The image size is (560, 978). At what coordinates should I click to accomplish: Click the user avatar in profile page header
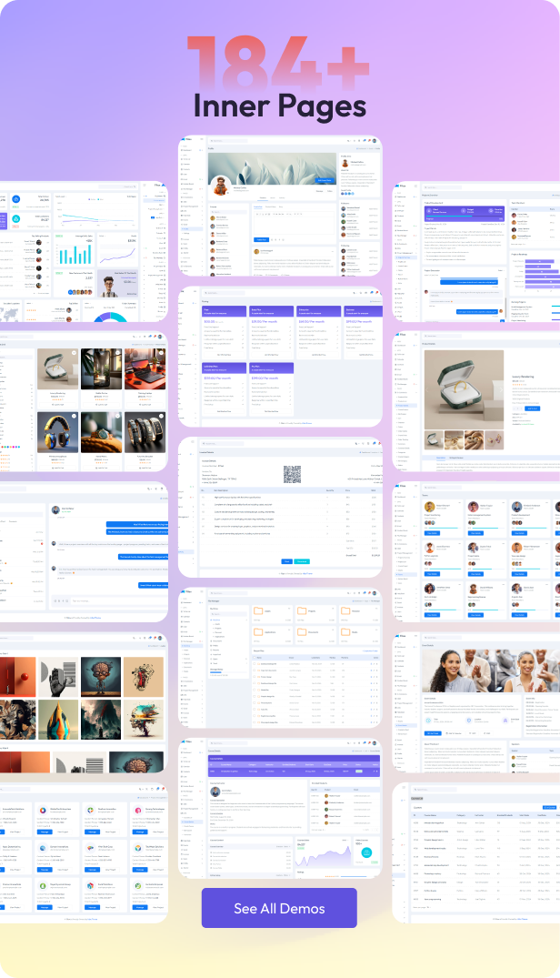(x=375, y=141)
